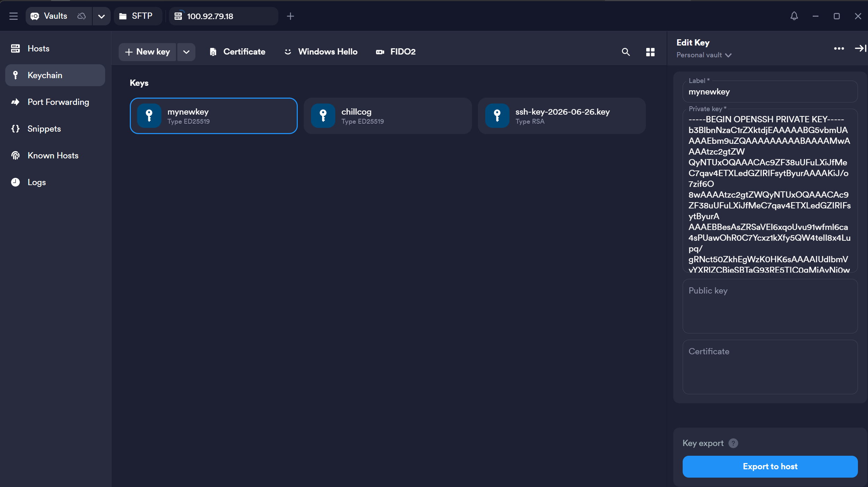Switch to the 100.92.79.18 host tab
Screen dimensions: 868x487
tap(224, 16)
